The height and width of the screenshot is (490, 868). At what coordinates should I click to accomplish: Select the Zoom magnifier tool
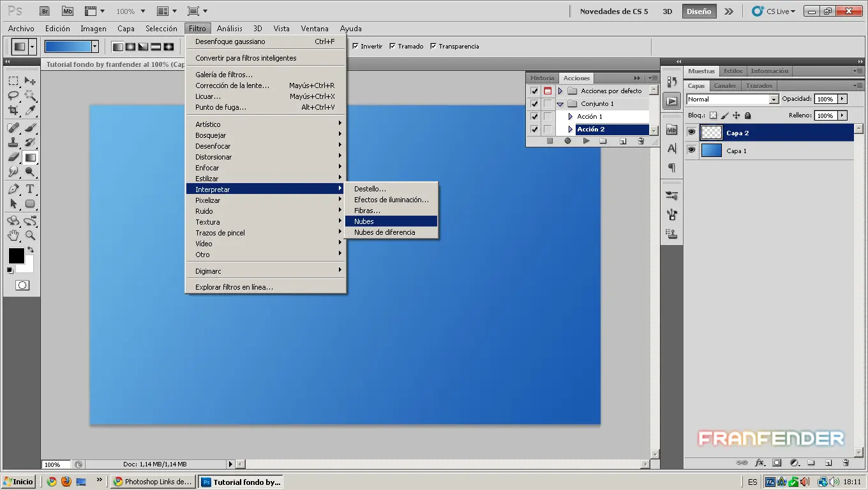coord(30,235)
